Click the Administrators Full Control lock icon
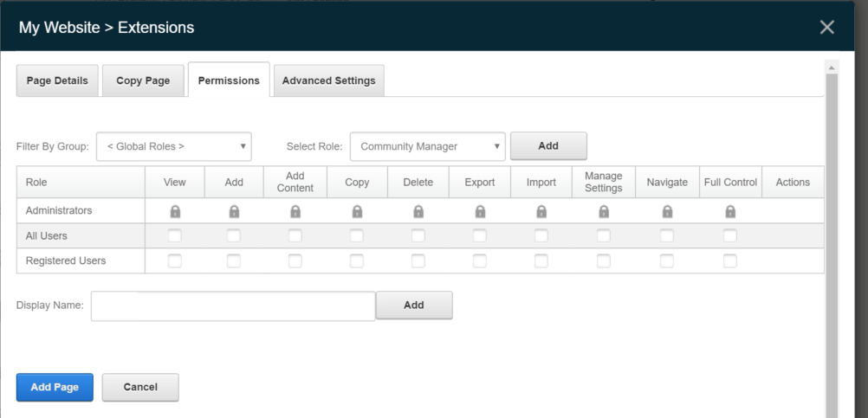The image size is (868, 418). pyautogui.click(x=730, y=211)
